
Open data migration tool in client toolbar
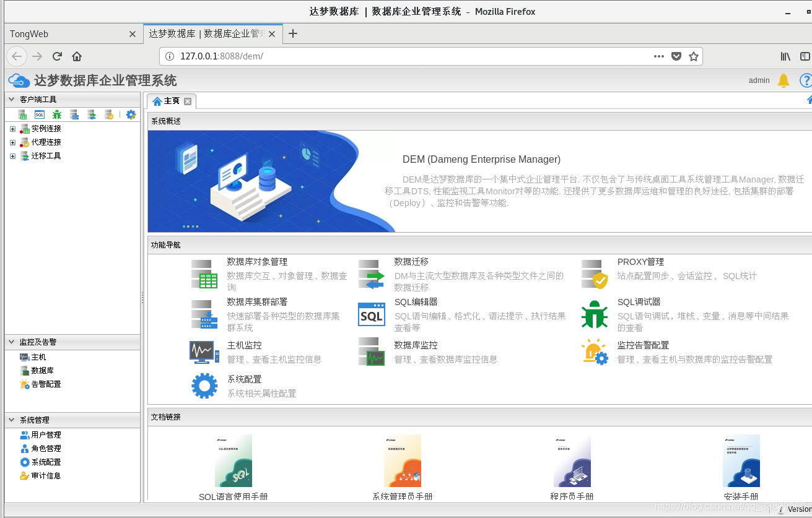(x=92, y=114)
